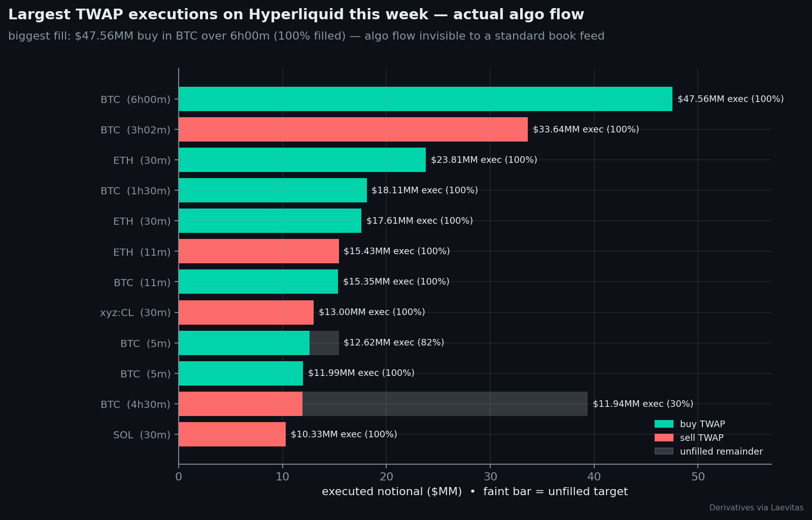Click the gray unfilled remainder of BTC (4h30m)
This screenshot has height=520, width=812.
[445, 404]
